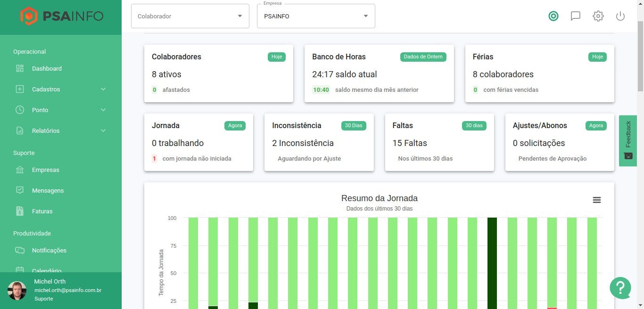Click the Faturas invoice icon
This screenshot has width=644, height=309.
click(20, 211)
